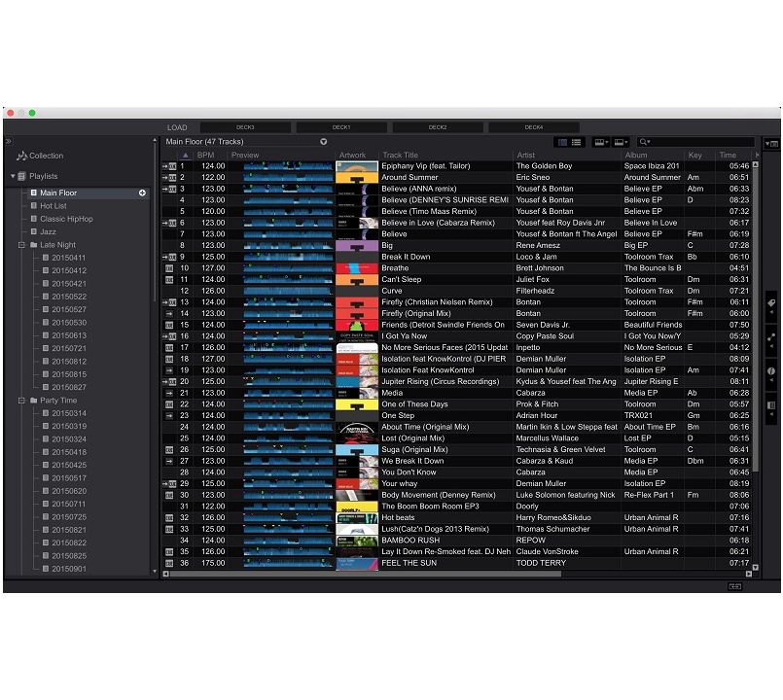
Task: Show the track Info panel icon
Action: (771, 371)
